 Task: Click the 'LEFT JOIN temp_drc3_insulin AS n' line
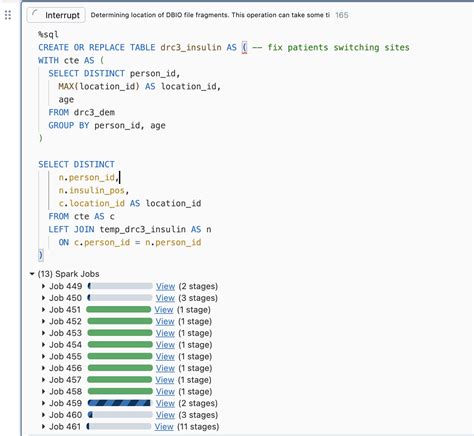point(130,229)
